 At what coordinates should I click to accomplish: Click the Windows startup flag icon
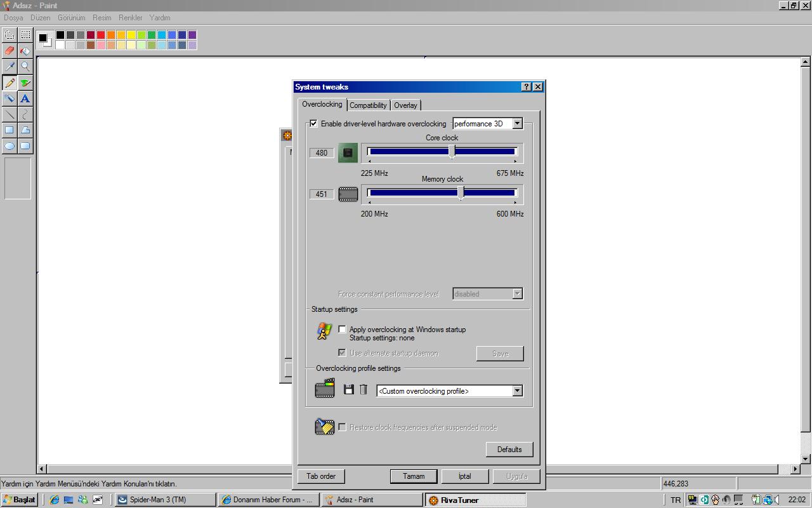pos(324,331)
